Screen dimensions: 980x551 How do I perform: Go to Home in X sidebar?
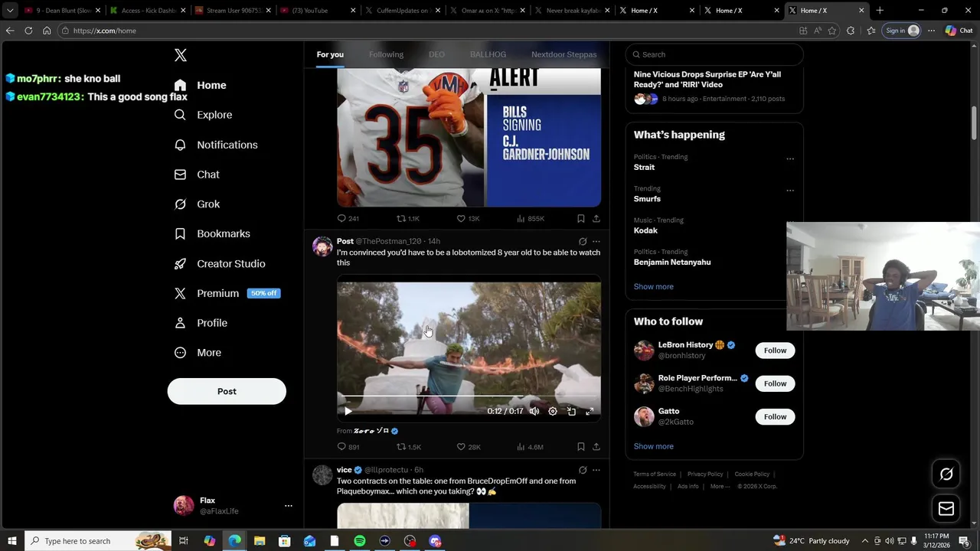pos(200,85)
